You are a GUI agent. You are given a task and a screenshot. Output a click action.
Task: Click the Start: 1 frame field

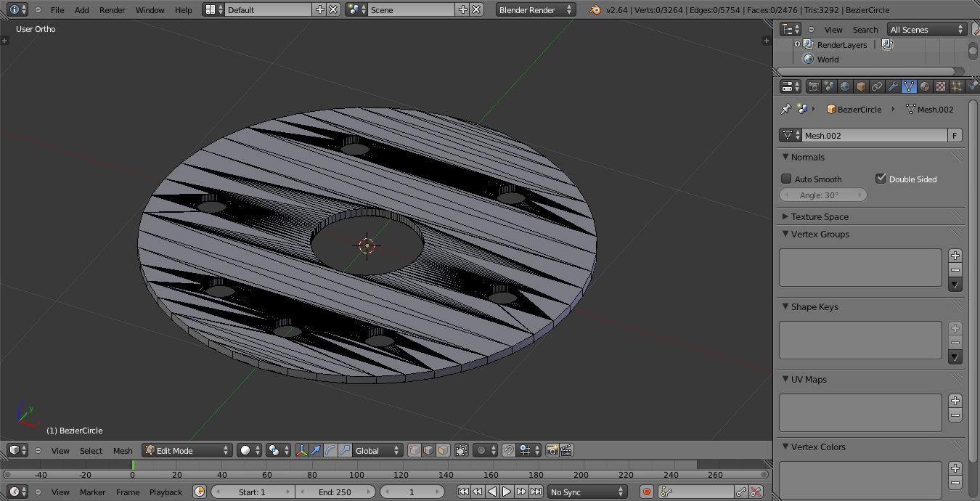[x=253, y=492]
